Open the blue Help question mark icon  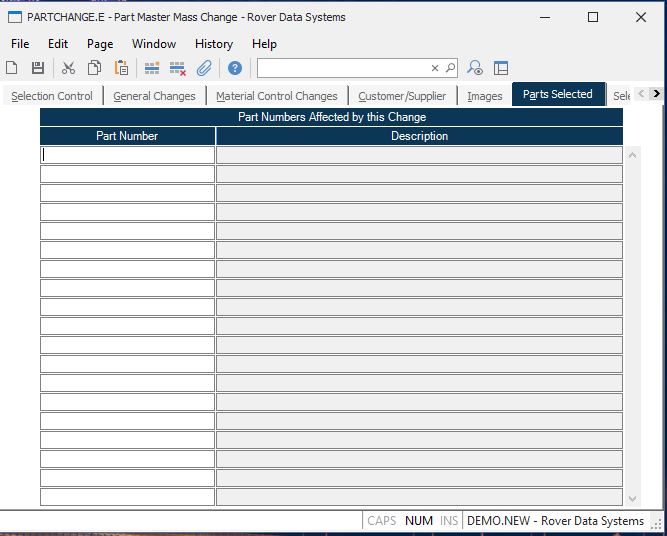point(234,68)
